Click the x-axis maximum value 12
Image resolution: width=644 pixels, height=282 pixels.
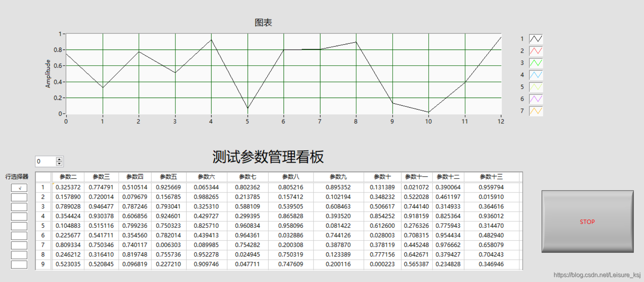tap(501, 121)
